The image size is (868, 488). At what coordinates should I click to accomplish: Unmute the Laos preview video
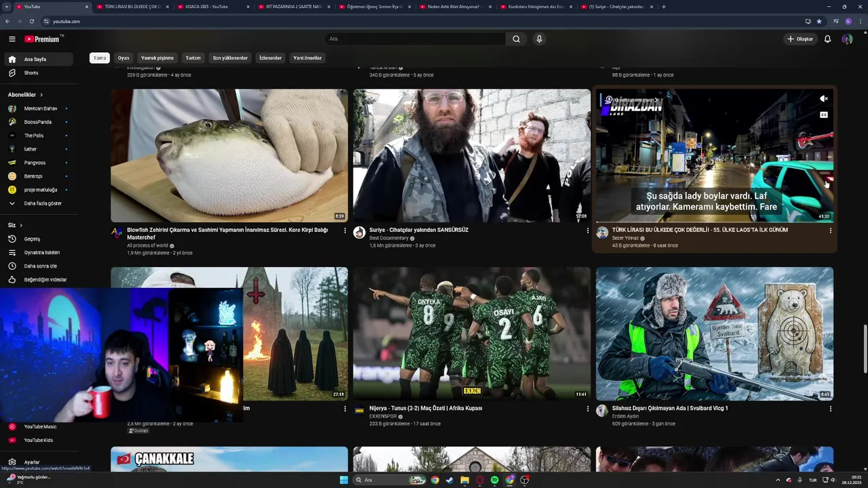(824, 99)
